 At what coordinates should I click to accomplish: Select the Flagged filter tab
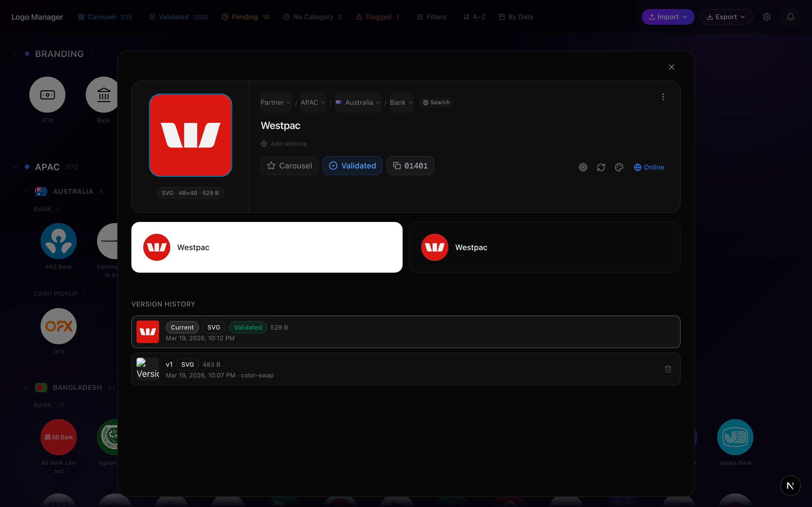pos(378,17)
